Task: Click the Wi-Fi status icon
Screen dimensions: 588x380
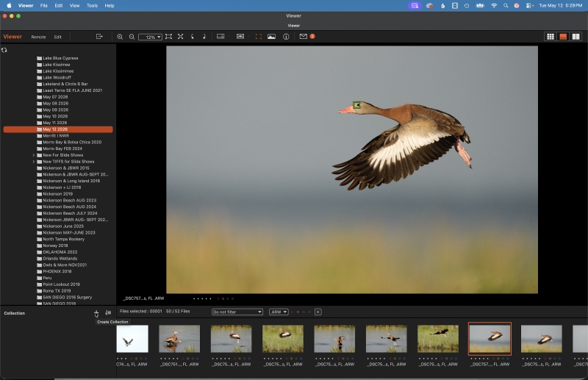Action: coord(494,6)
